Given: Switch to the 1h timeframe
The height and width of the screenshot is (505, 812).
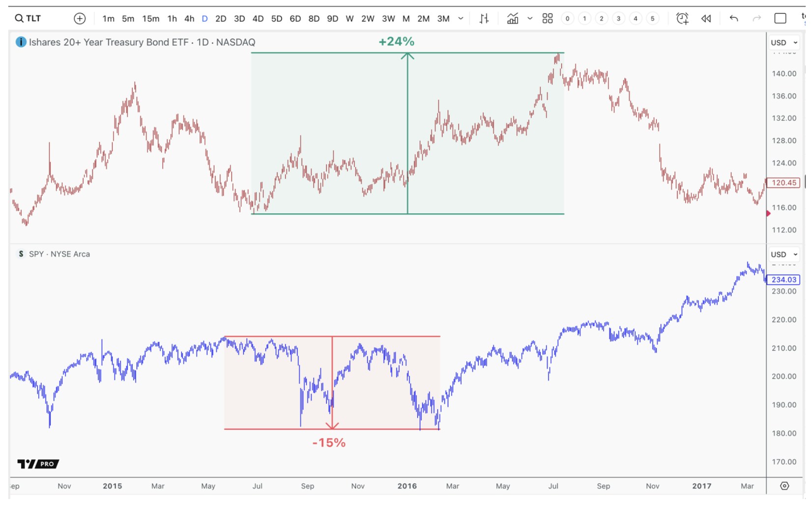Looking at the screenshot, I should [172, 18].
